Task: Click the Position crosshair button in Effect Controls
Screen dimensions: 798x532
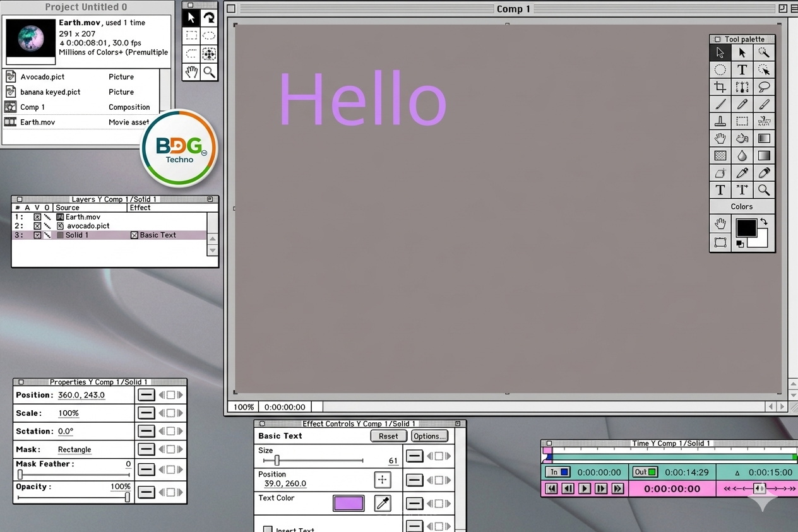Action: pos(383,480)
